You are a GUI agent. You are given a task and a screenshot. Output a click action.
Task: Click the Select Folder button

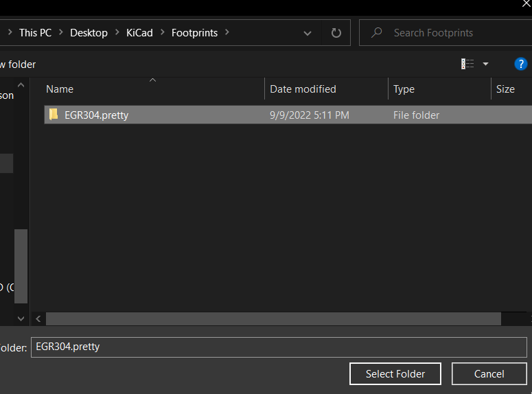click(395, 373)
